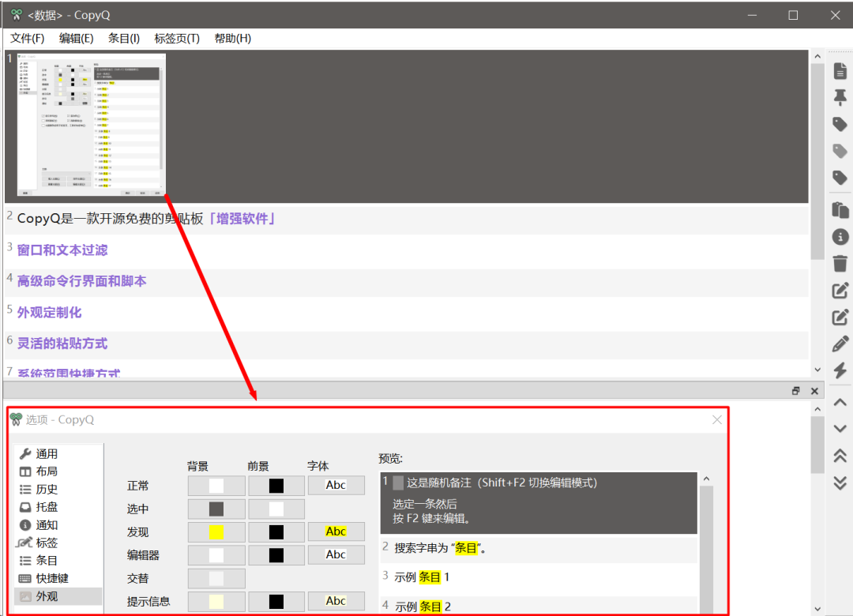Click the tag icon just above the clipboard icon
The image size is (853, 616).
[840, 178]
